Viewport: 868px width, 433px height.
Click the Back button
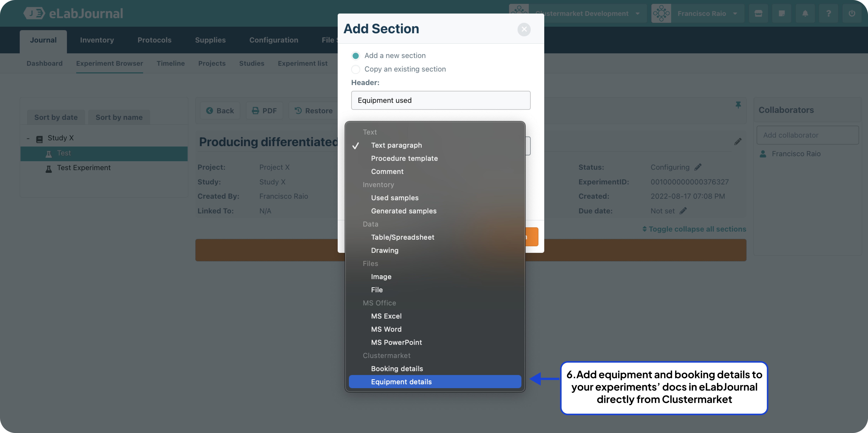click(x=220, y=111)
